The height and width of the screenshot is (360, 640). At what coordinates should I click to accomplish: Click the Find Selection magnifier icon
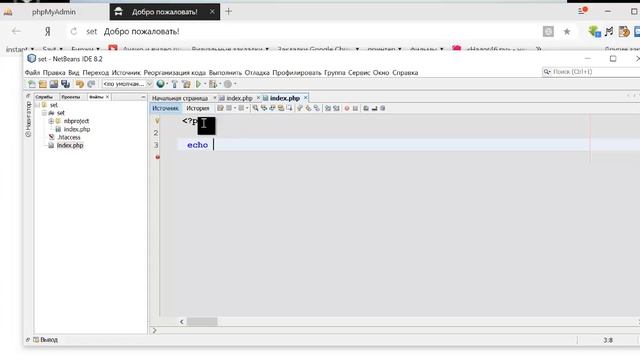pyautogui.click(x=255, y=108)
